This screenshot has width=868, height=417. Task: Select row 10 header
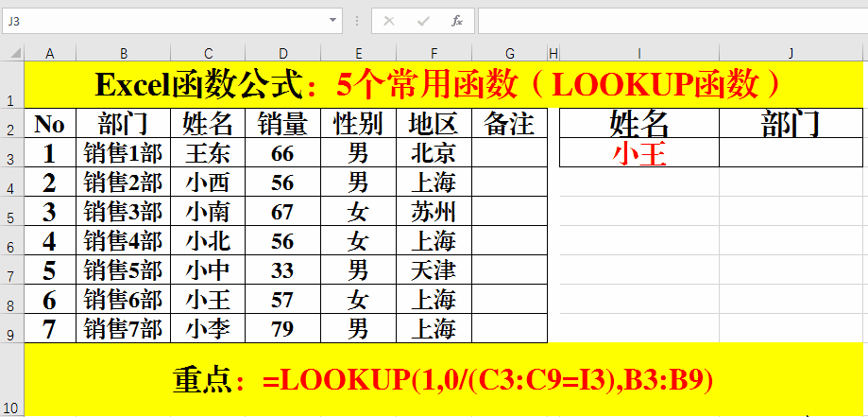[x=12, y=379]
